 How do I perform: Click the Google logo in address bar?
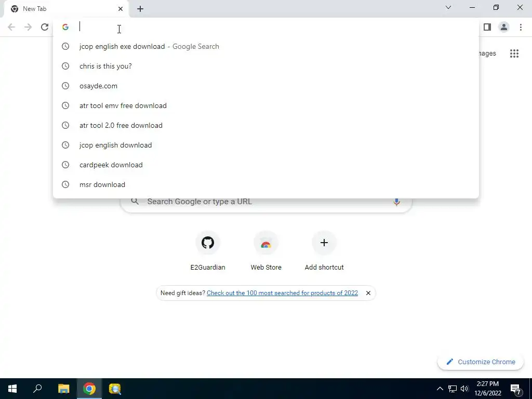click(65, 27)
